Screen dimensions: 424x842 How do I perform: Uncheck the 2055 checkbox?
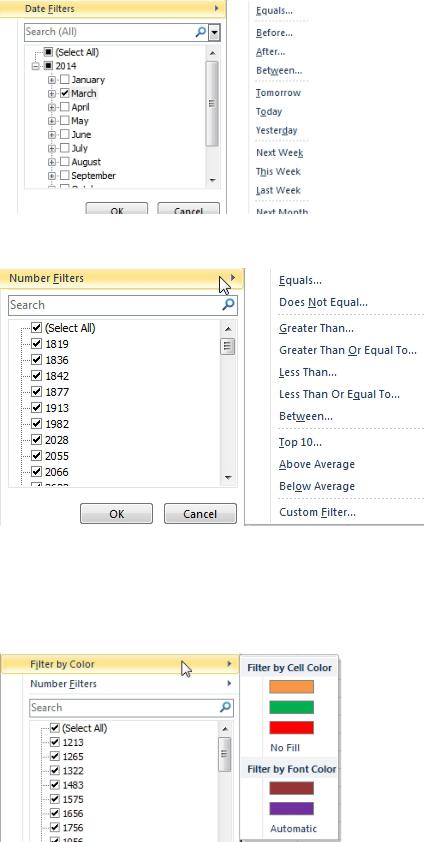36,455
